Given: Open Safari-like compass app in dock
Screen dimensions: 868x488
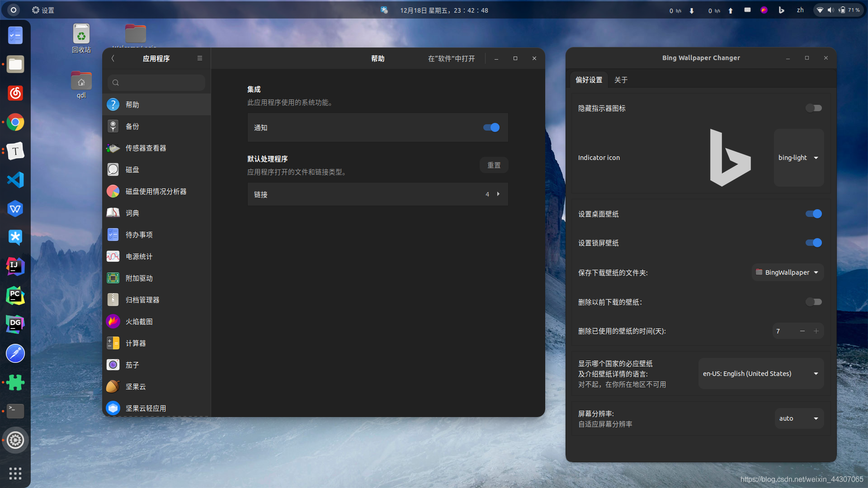Looking at the screenshot, I should [15, 353].
